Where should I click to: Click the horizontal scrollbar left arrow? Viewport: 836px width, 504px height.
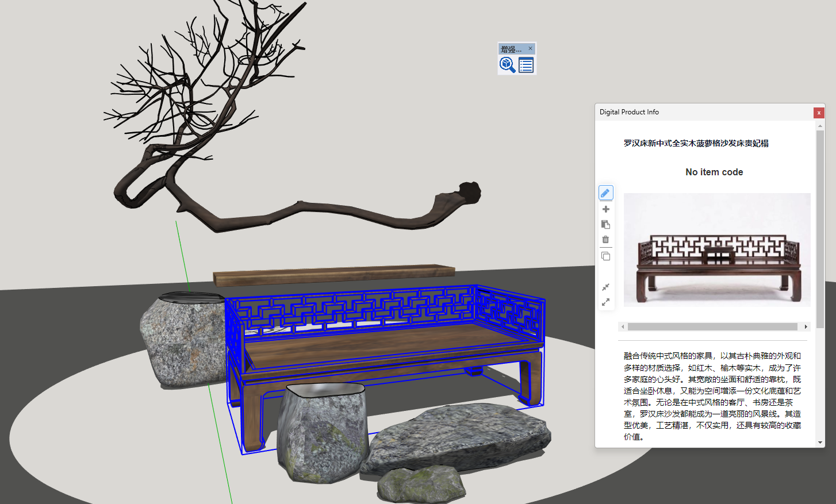(x=623, y=327)
